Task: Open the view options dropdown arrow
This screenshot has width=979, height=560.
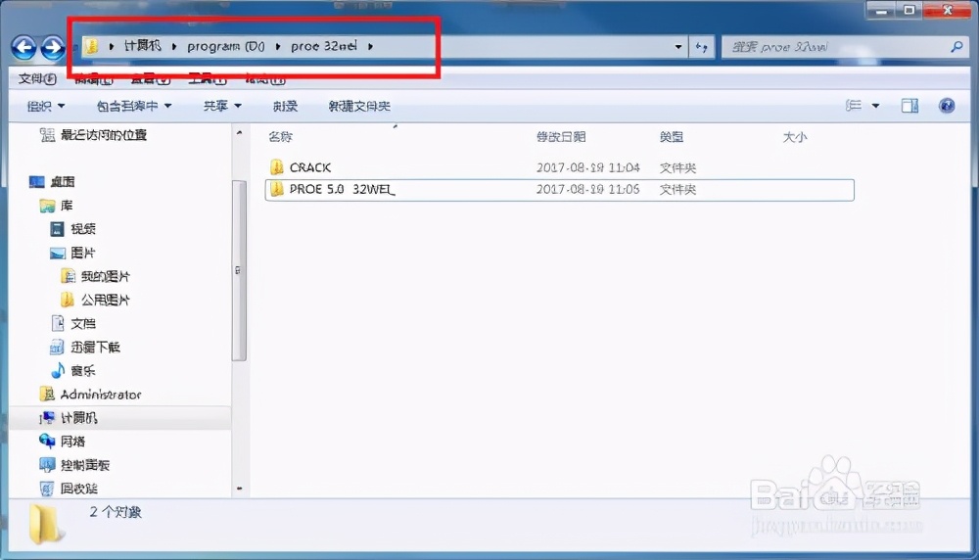Action: [x=875, y=106]
